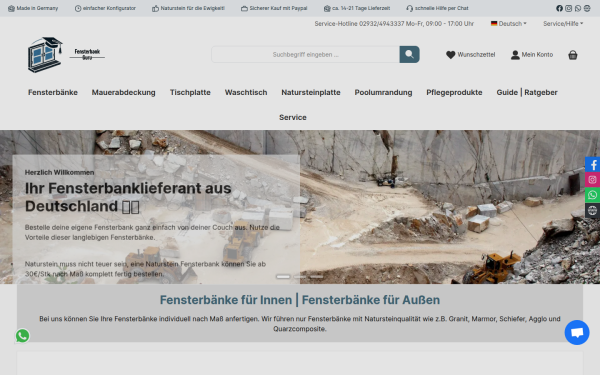Open the green WhatsApp side tab
Image resolution: width=600 pixels, height=375 pixels.
[x=592, y=195]
